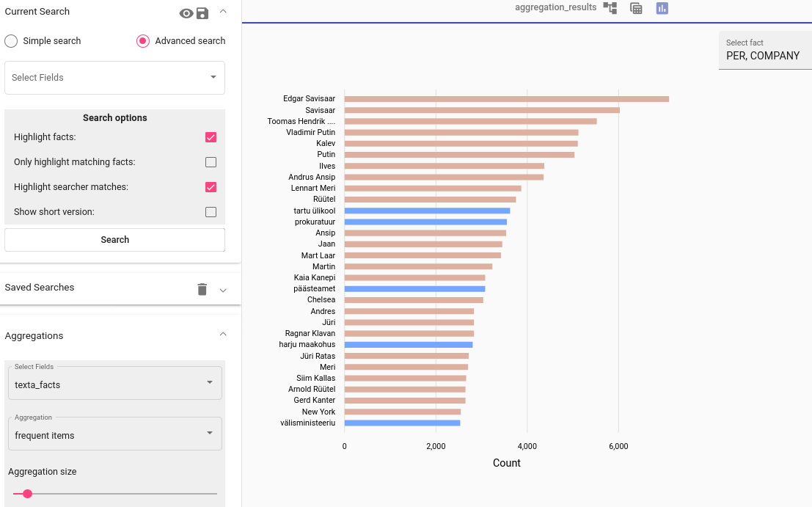Enable the Show short version checkbox
The image size is (812, 507).
click(x=211, y=212)
